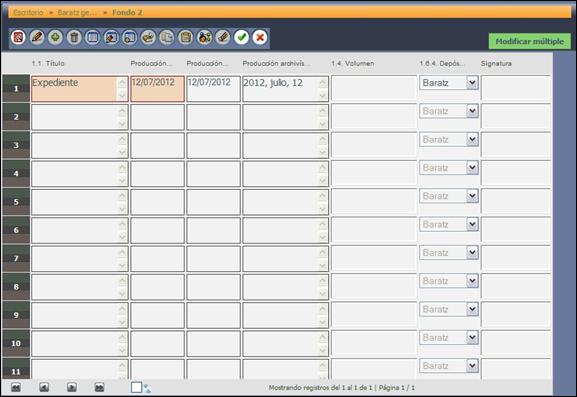Screen dimensions: 577x397
Task: Click the green plus add record icon
Action: tap(55, 37)
